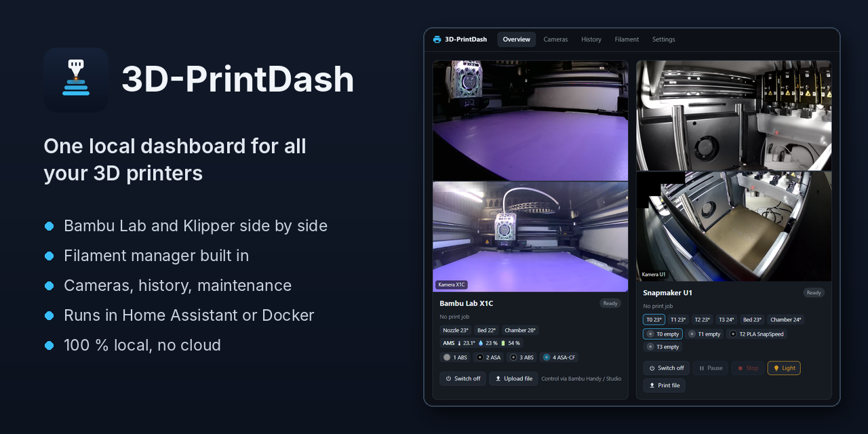Click upload arrow icon on Upload file
The height and width of the screenshot is (434, 868).
[498, 378]
